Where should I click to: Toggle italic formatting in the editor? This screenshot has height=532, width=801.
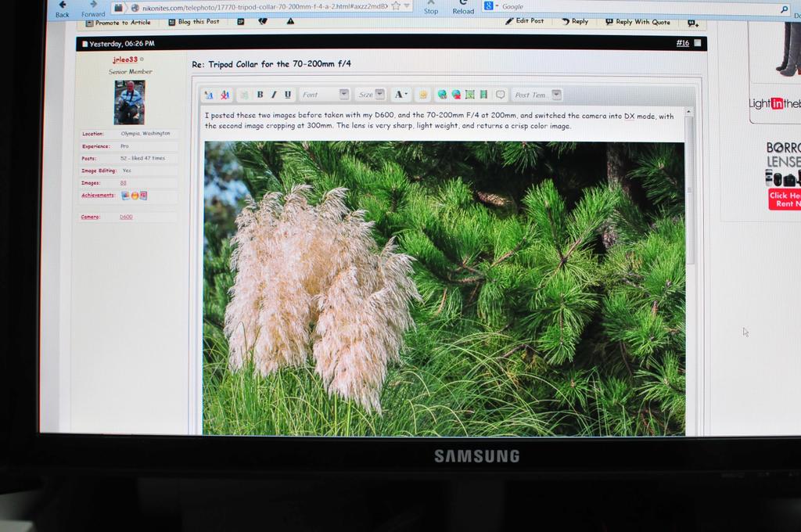tap(274, 95)
